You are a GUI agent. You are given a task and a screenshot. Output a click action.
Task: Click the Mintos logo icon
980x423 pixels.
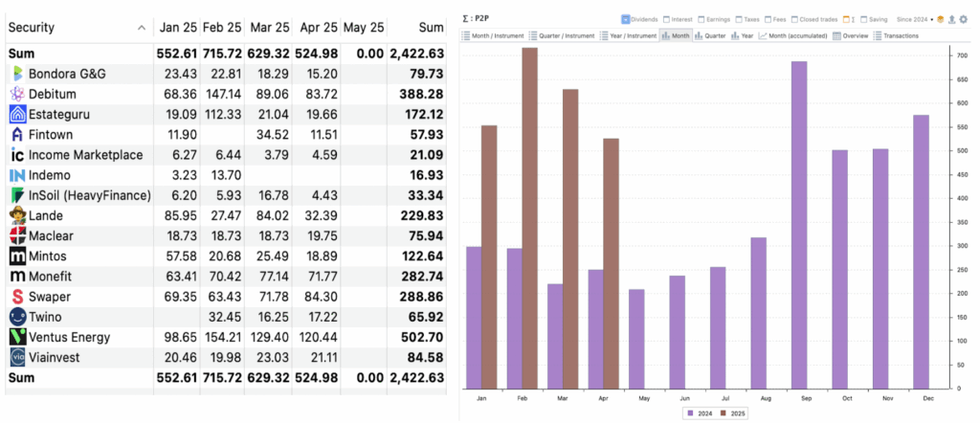click(17, 256)
